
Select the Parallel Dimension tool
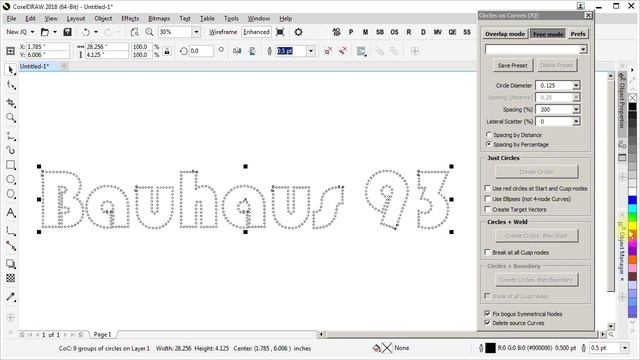pos(11,231)
